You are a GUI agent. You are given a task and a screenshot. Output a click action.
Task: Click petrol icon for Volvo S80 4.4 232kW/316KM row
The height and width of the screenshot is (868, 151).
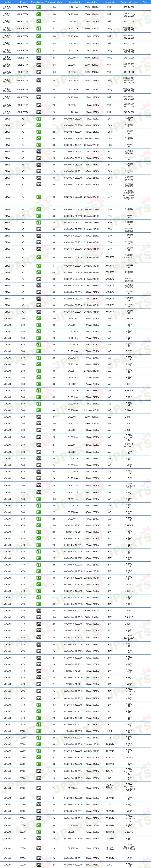(x=39, y=410)
